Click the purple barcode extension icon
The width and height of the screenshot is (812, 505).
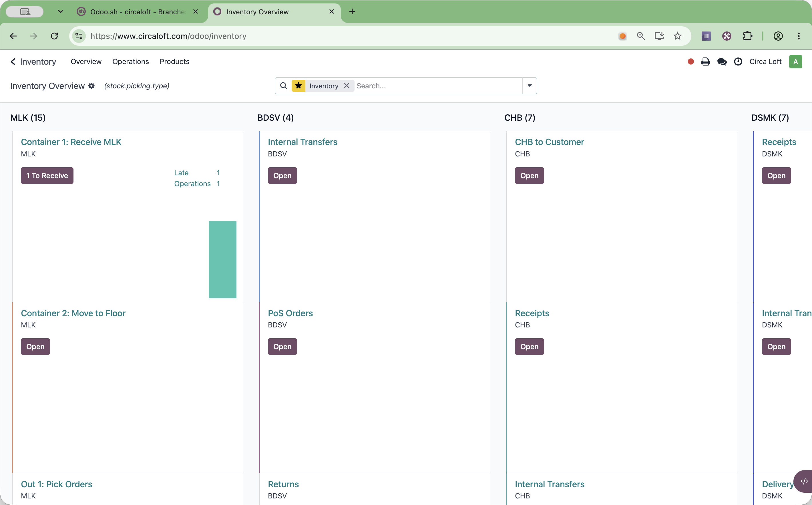(706, 36)
